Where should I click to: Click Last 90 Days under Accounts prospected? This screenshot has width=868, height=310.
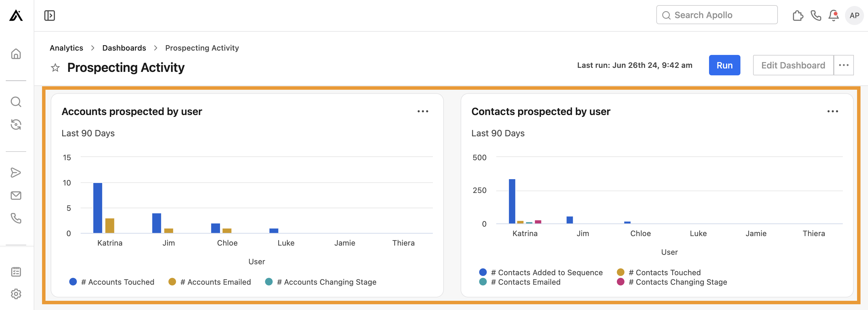88,133
